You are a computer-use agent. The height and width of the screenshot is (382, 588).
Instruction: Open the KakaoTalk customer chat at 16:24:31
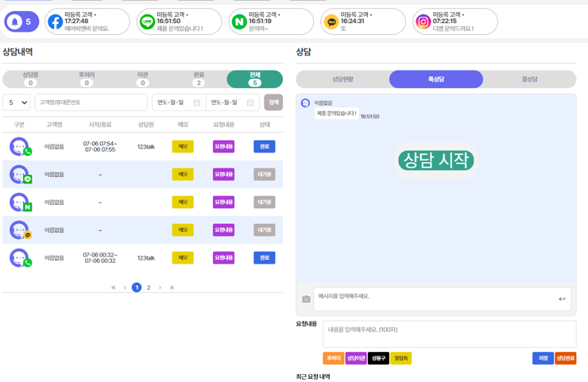(363, 22)
